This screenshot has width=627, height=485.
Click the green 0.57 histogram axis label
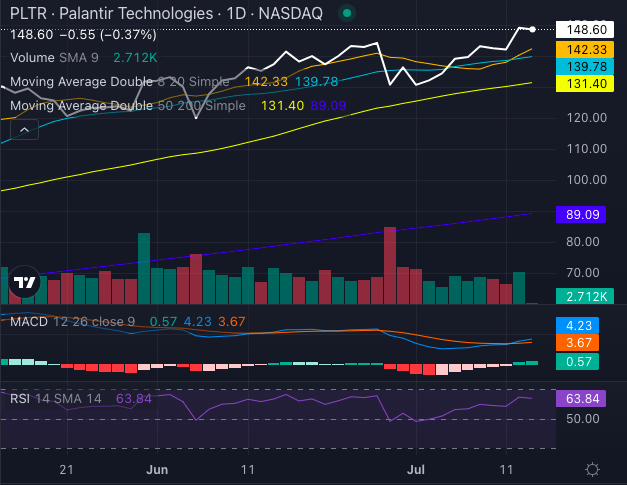pyautogui.click(x=577, y=361)
